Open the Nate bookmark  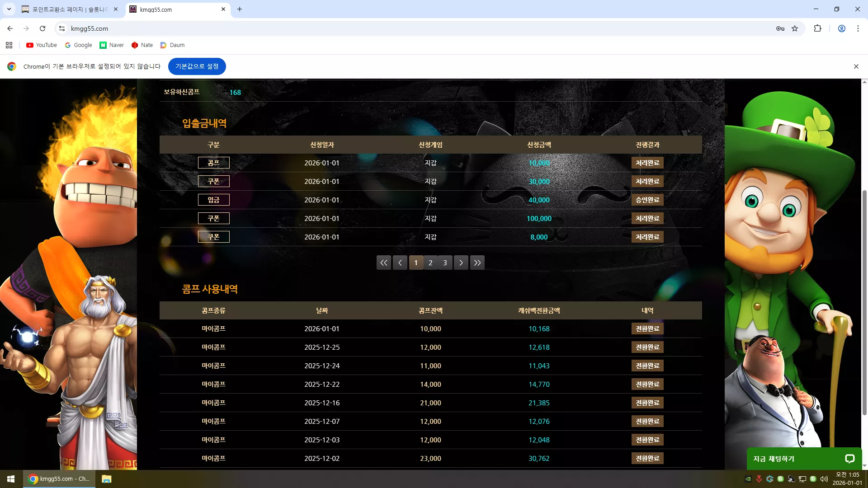click(142, 45)
